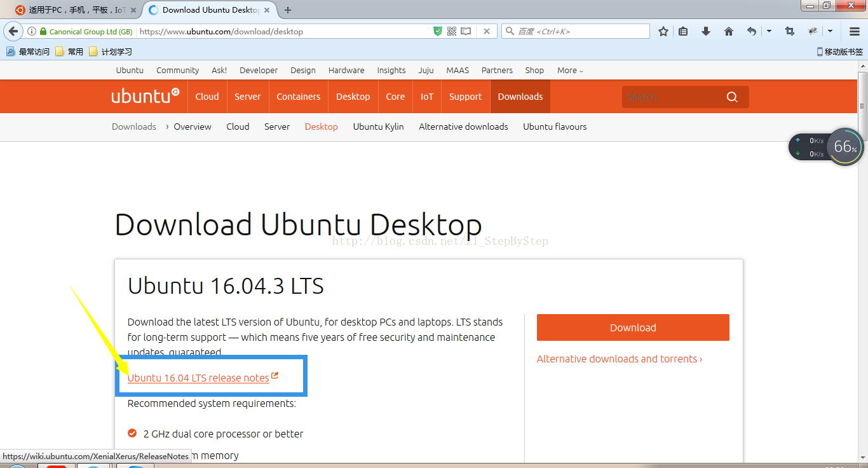Click the crop screenshot tool icon
Viewport: 868px width, 468px height.
pyautogui.click(x=790, y=31)
